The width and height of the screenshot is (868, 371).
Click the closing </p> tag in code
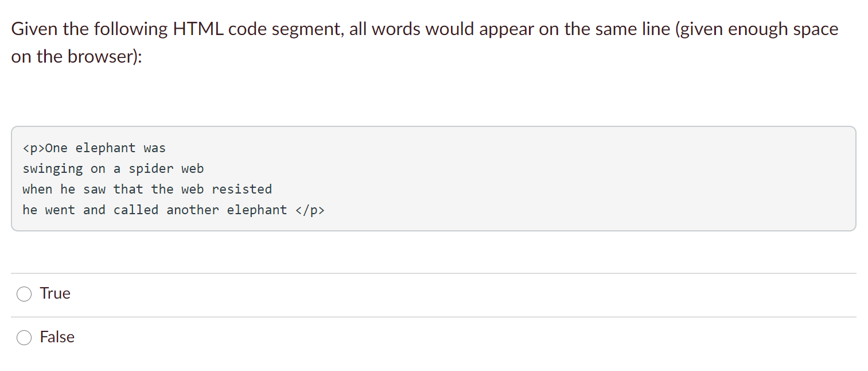pos(310,210)
